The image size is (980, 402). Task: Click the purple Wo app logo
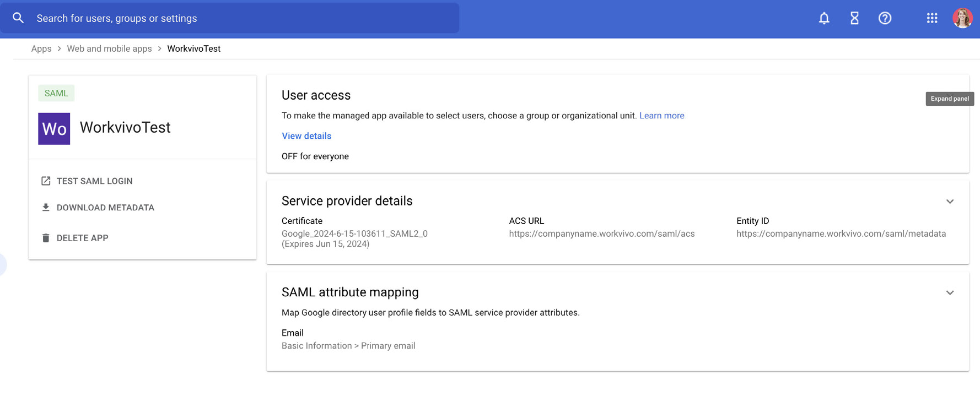coord(54,128)
